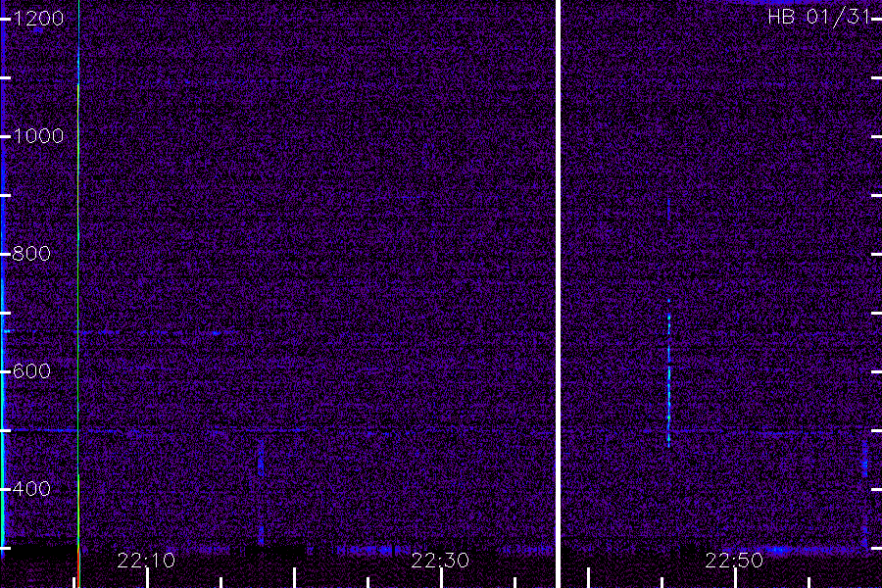Click the thick white vertical separator line

coord(558,294)
